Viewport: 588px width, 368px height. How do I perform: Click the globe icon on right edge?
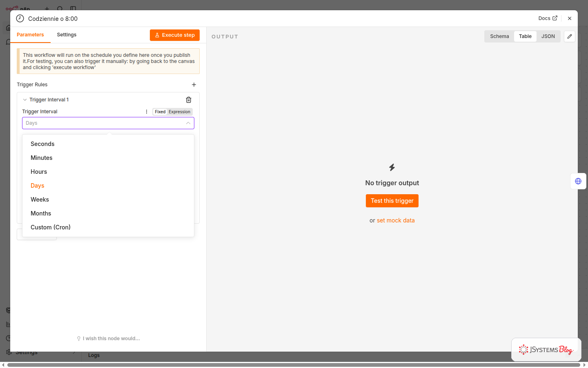pos(578,181)
